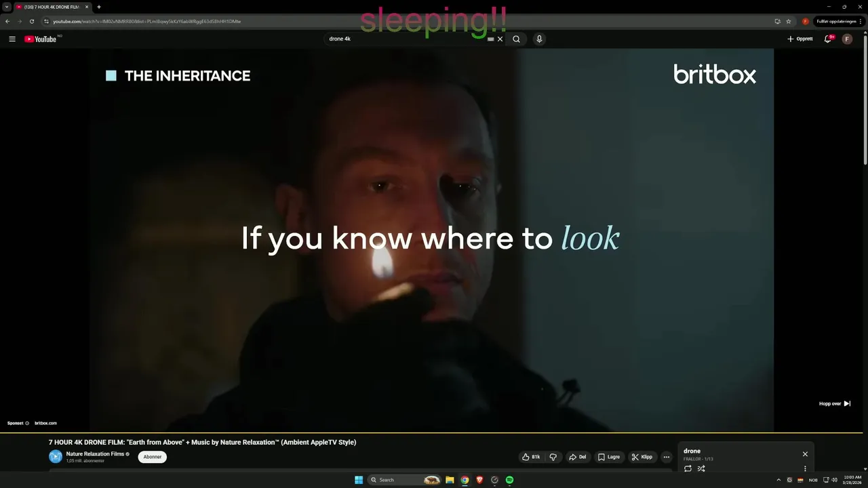This screenshot has width=868, height=488.
Task: Open the on-screen keyboard icon in the search box
Action: pyautogui.click(x=491, y=39)
